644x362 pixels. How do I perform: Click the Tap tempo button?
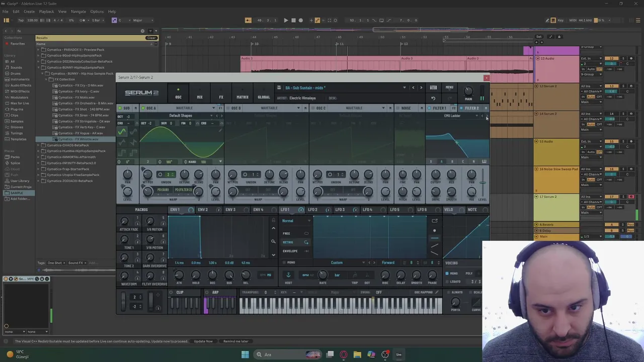(x=21, y=20)
